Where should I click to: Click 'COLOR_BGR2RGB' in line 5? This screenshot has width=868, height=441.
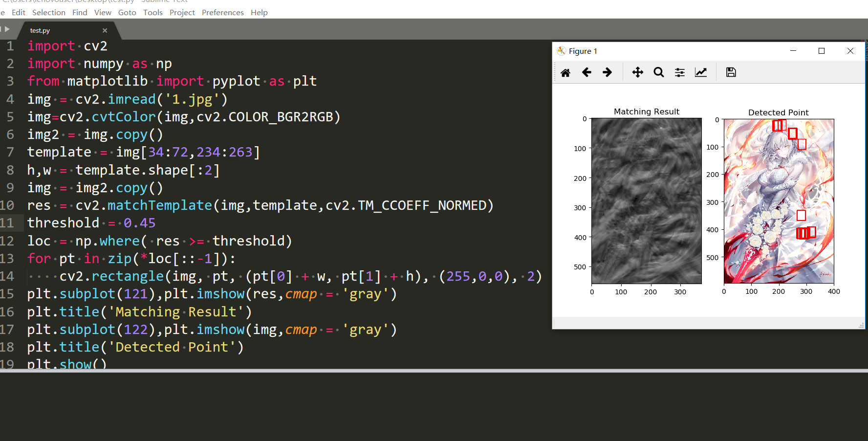[281, 117]
